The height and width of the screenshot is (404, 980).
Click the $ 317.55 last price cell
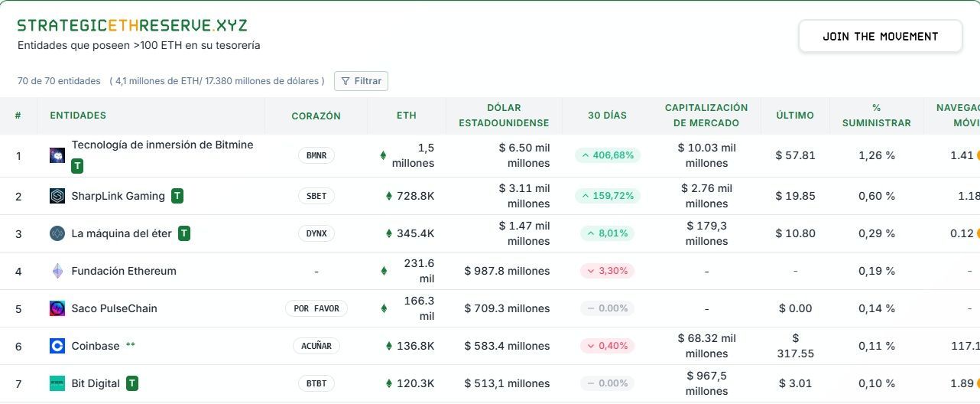[x=795, y=346]
